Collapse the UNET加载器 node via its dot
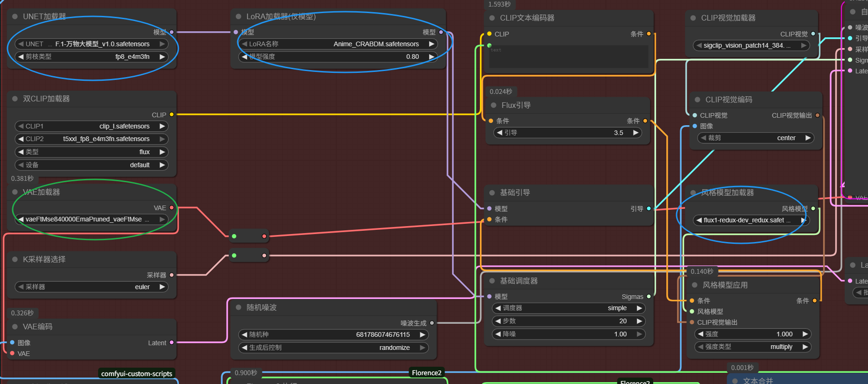868x384 pixels. click(15, 16)
